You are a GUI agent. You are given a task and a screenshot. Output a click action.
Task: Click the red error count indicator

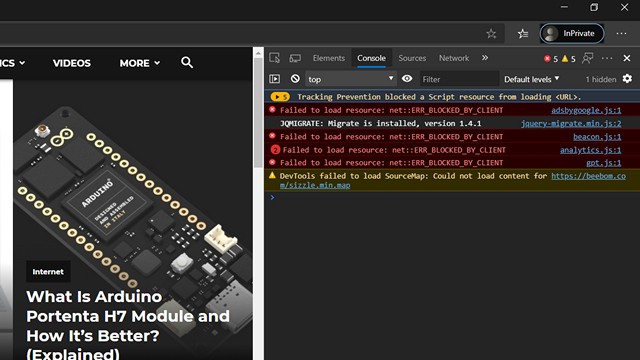click(x=551, y=59)
